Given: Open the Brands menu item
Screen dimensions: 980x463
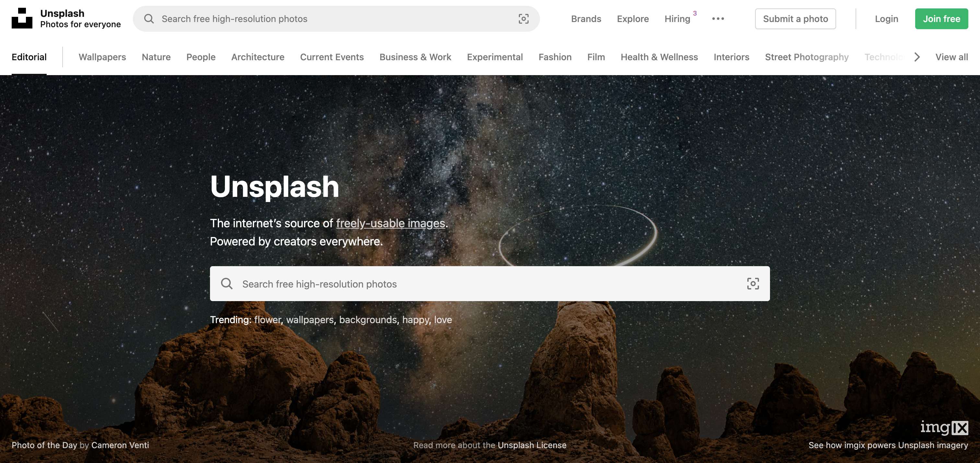Looking at the screenshot, I should tap(586, 19).
